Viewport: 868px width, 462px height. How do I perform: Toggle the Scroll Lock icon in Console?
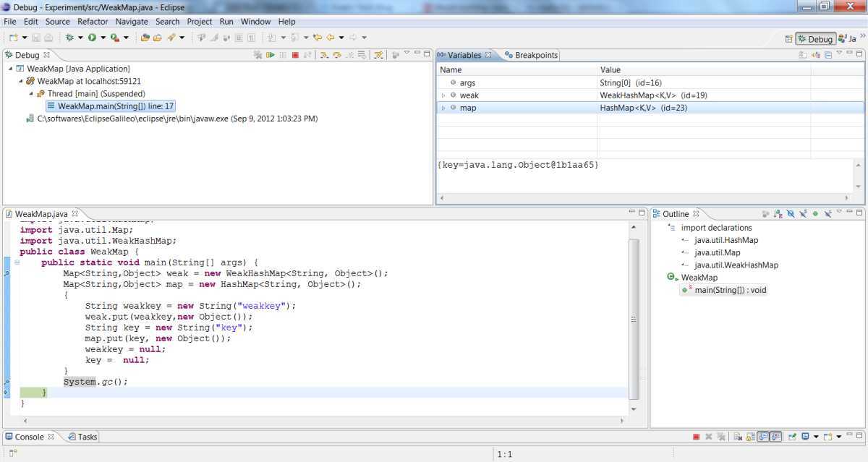[750, 437]
